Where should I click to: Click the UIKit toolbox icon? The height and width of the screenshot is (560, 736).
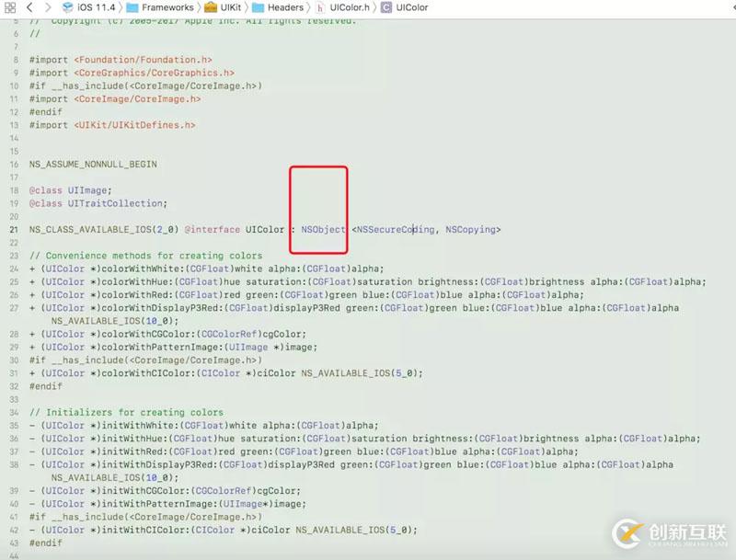click(211, 7)
